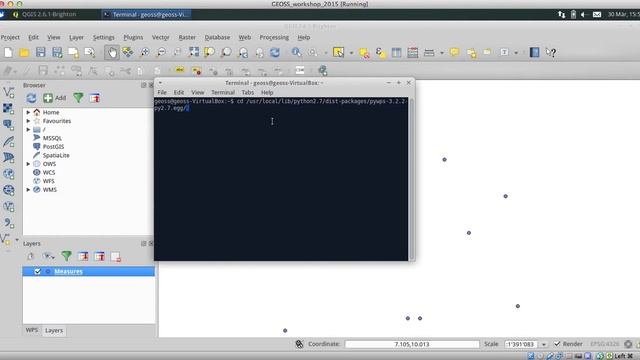Open the Vector menu
640x360 pixels.
click(x=160, y=37)
